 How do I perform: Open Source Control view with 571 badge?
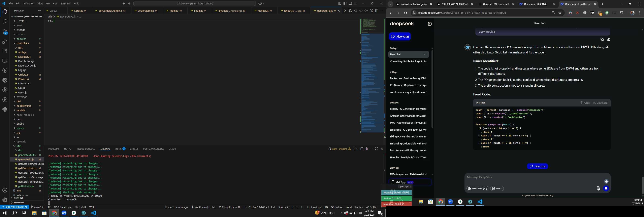coord(5,32)
